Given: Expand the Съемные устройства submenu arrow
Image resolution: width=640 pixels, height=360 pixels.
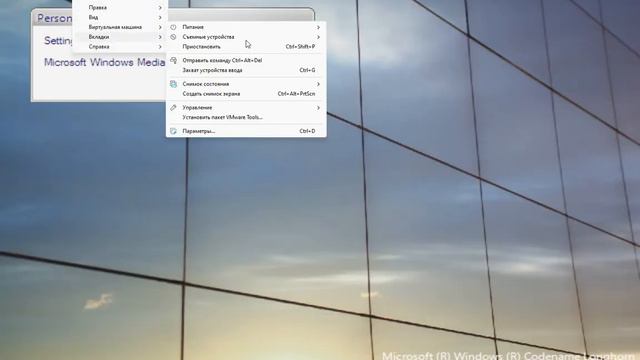Looking at the screenshot, I should [x=318, y=37].
